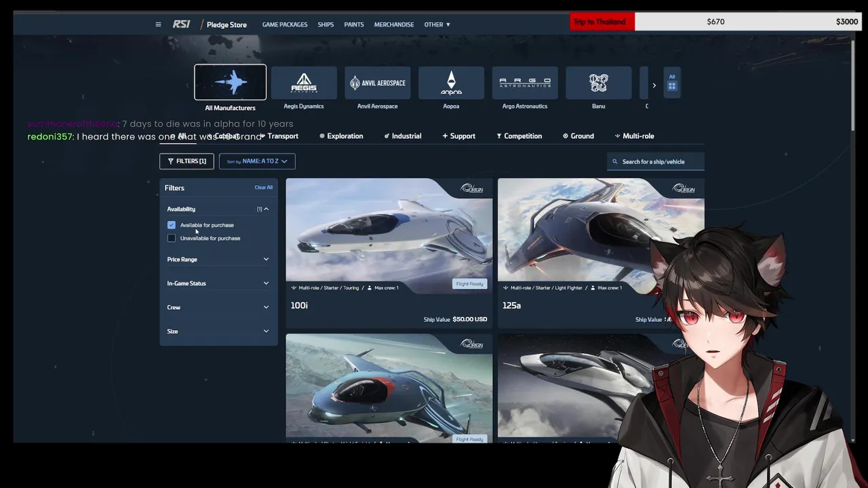Uncheck Available for purchase
The width and height of the screenshot is (868, 488).
tap(172, 225)
